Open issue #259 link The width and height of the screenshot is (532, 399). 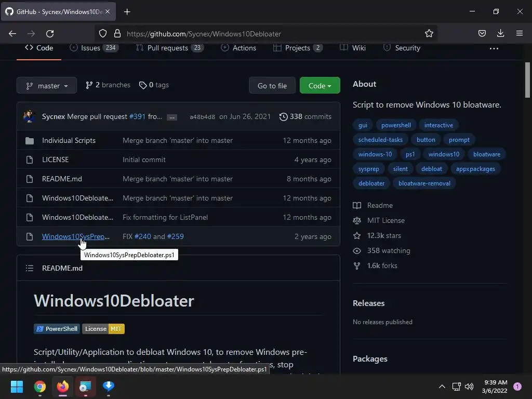[176, 236]
